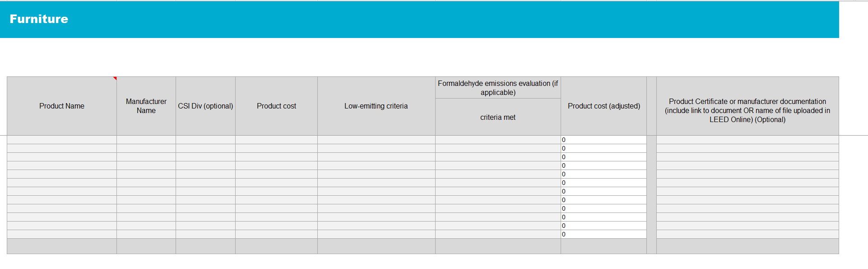Click first data cell under criteria met
This screenshot has width=868, height=269.
pyautogui.click(x=498, y=140)
